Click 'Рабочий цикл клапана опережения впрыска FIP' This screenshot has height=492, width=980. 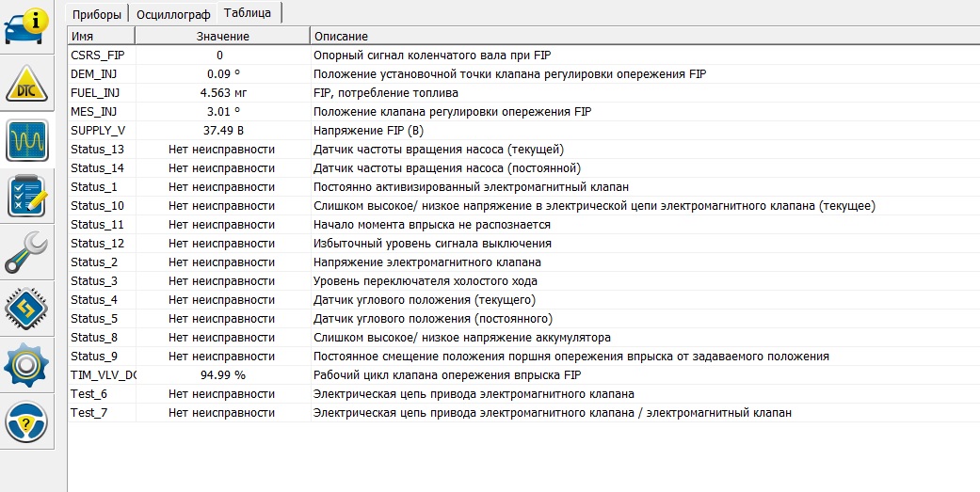click(x=449, y=374)
